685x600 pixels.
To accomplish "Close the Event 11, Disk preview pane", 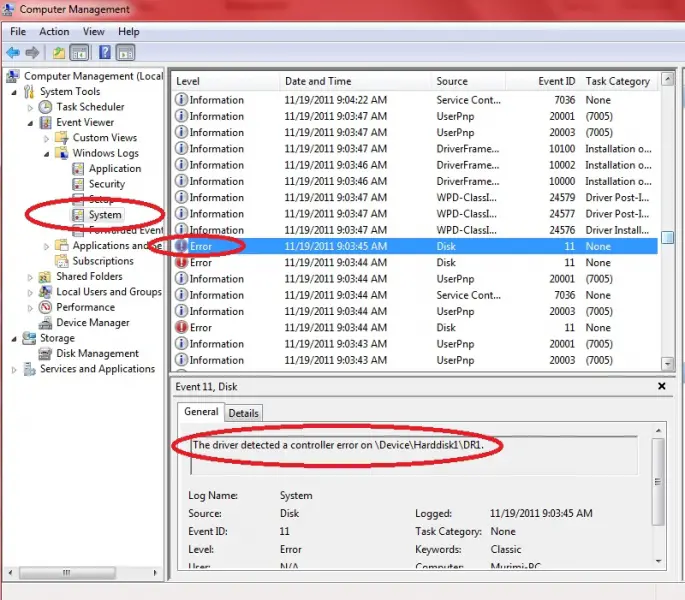I will pyautogui.click(x=662, y=386).
